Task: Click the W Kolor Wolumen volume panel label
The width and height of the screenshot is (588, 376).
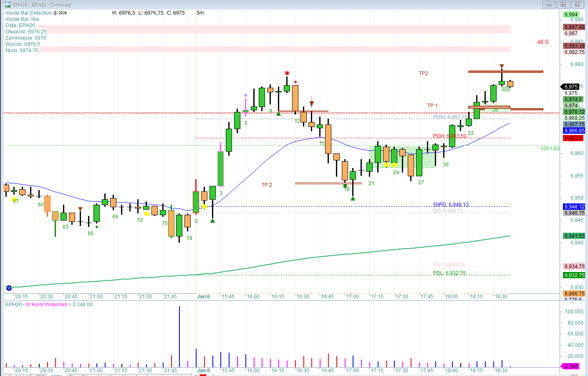Action: click(x=49, y=305)
